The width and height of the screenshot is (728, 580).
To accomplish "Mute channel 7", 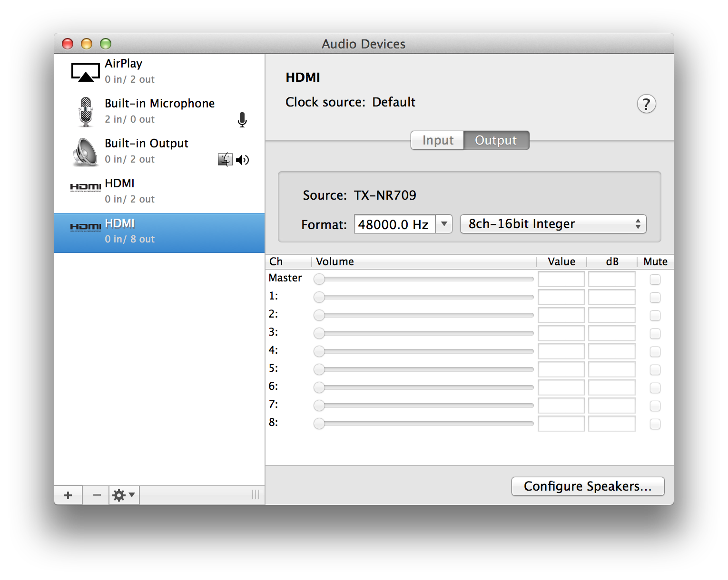I will click(655, 406).
